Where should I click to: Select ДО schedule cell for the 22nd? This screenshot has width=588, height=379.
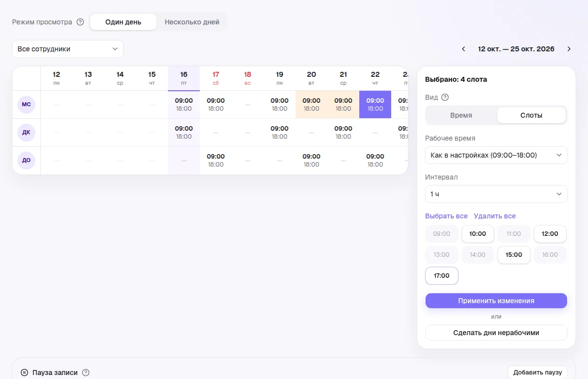(375, 161)
